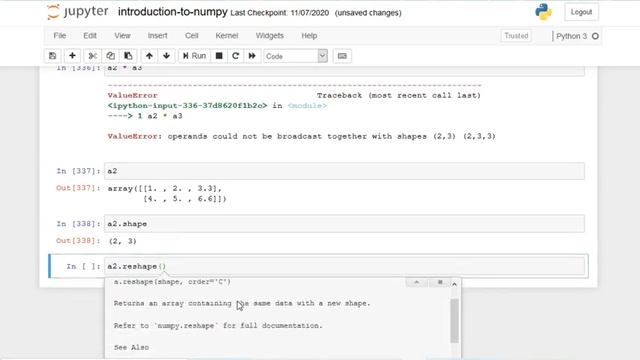Open the Widgets menu
The width and height of the screenshot is (640, 360).
click(x=269, y=36)
